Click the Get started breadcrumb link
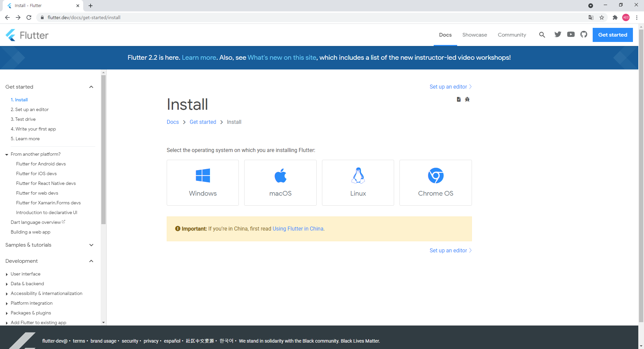644x349 pixels. coord(203,122)
